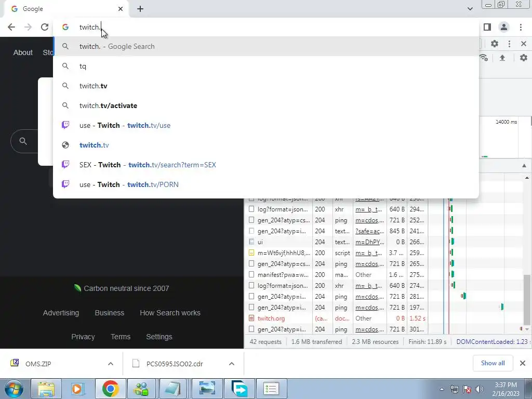The height and width of the screenshot is (399, 532).
Task: Open the picture viewer taskbar icon
Action: tap(207, 389)
